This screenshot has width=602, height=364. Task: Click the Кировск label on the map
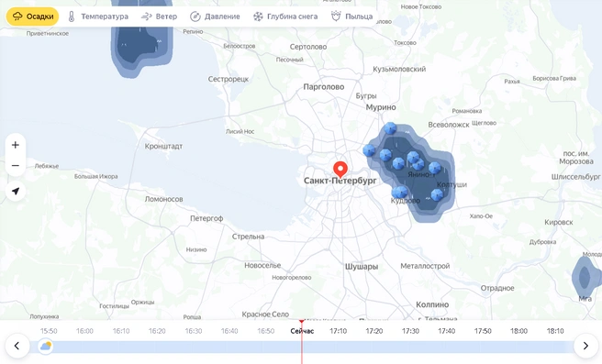(559, 223)
